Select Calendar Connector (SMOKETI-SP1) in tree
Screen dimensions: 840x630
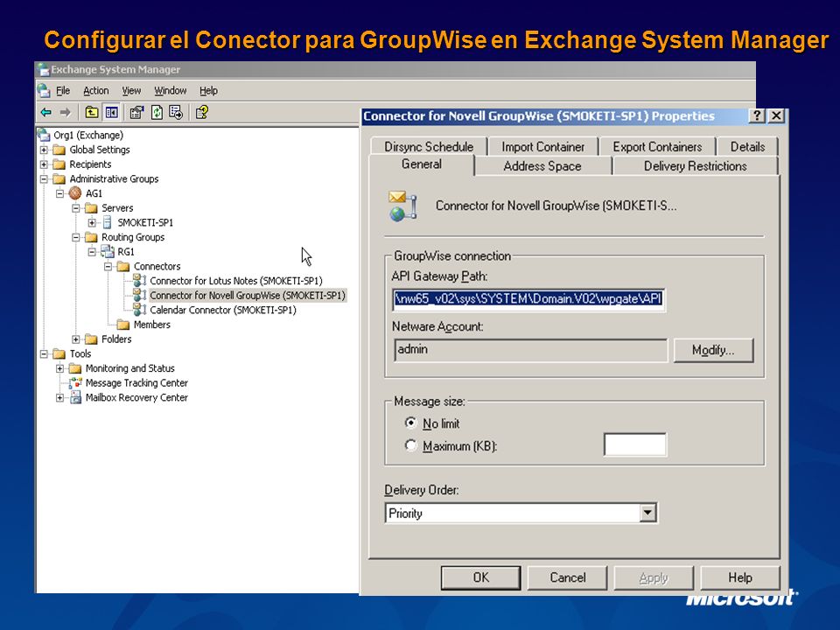(x=223, y=310)
